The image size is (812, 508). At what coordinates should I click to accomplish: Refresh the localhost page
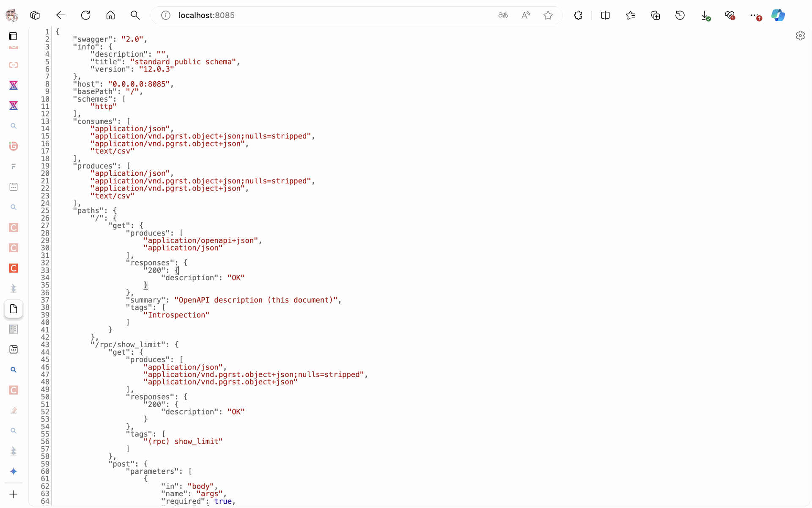tap(86, 16)
